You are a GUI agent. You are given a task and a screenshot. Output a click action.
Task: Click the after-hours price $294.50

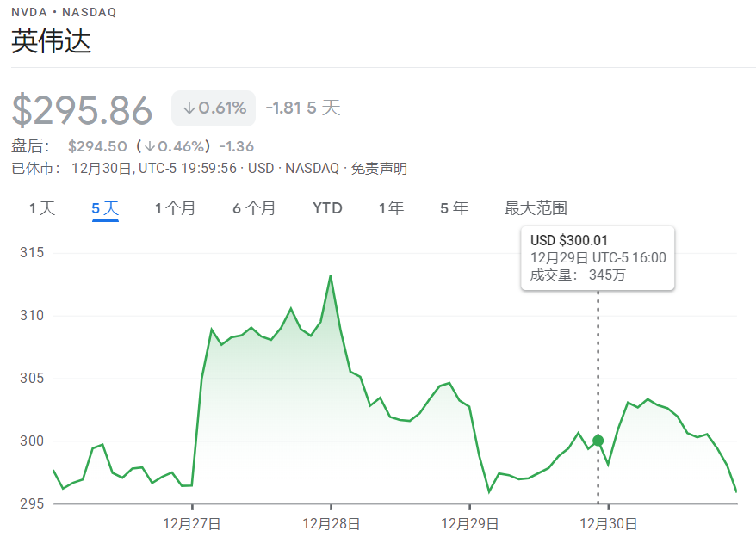pos(97,146)
